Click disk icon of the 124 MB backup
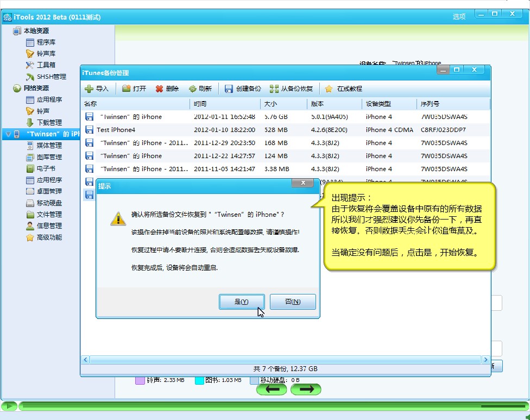This screenshot has height=420, width=530. point(89,155)
